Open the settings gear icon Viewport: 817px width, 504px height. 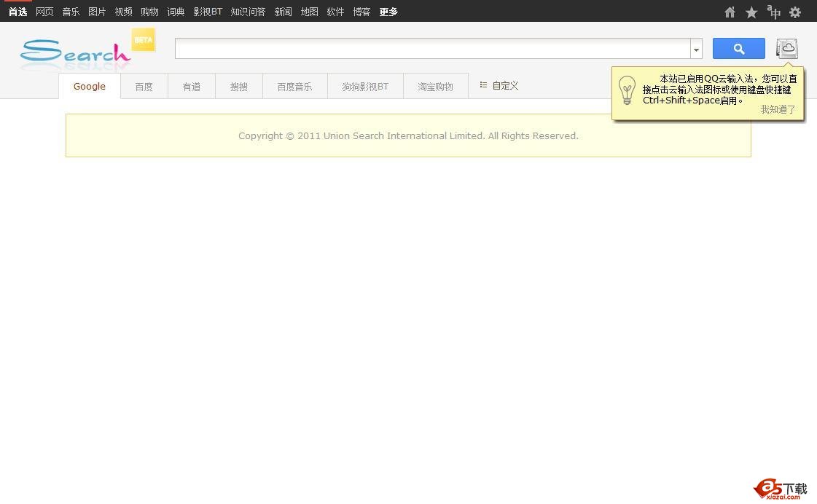pyautogui.click(x=794, y=12)
